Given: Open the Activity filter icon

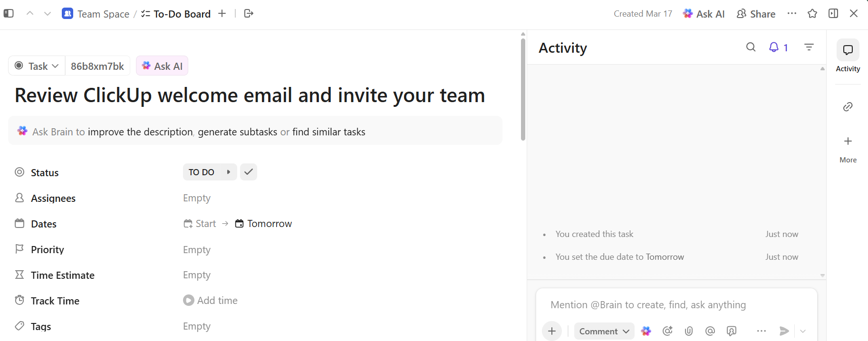Looking at the screenshot, I should click(809, 47).
